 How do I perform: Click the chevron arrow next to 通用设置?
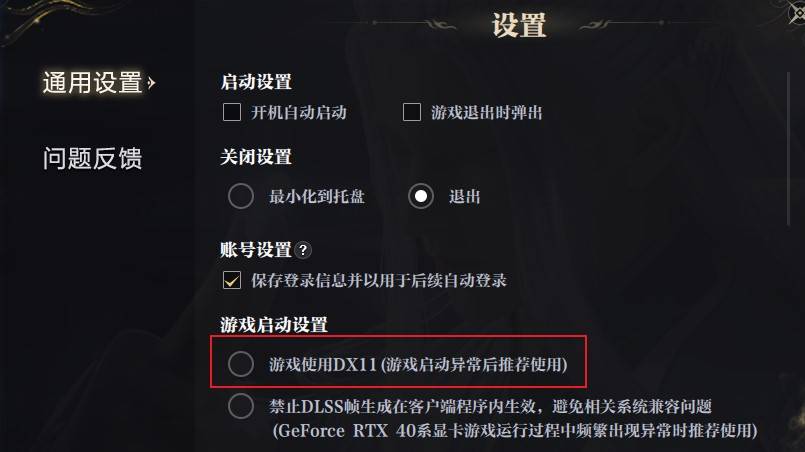(x=151, y=82)
